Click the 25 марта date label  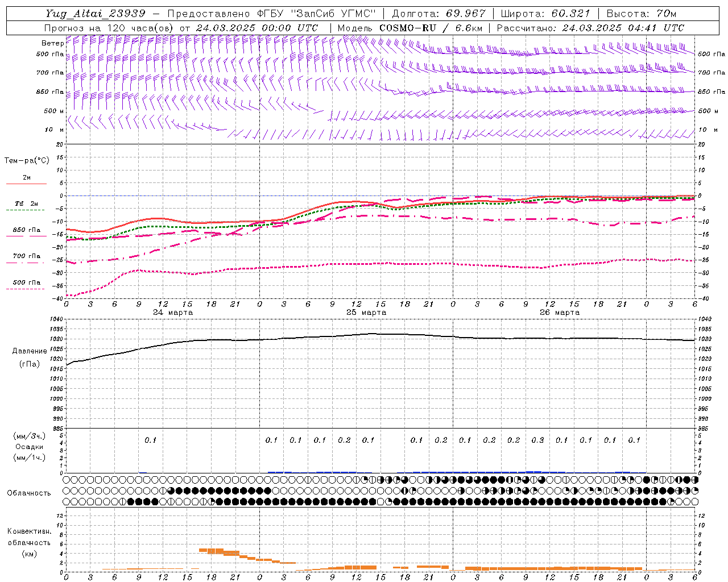tap(366, 313)
